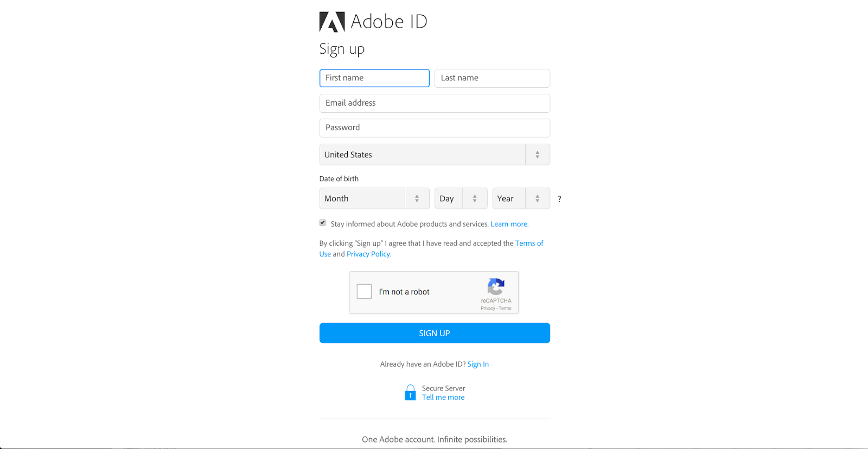Check the I'm not a robot box
The height and width of the screenshot is (449, 868).
(365, 292)
